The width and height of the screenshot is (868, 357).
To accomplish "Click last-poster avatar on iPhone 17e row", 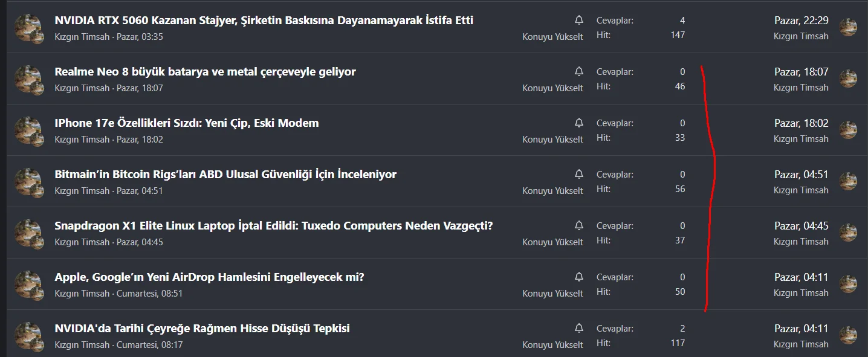I will (848, 130).
